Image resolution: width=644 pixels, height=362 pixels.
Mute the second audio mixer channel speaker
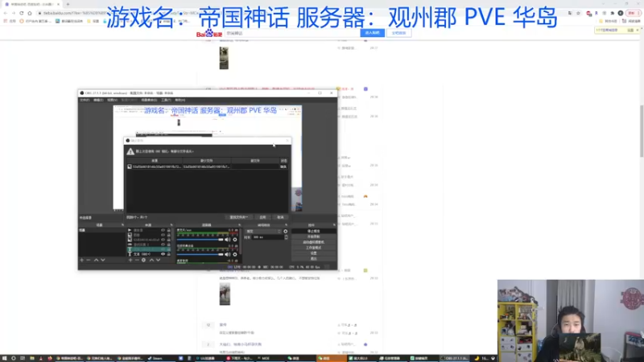point(228,254)
